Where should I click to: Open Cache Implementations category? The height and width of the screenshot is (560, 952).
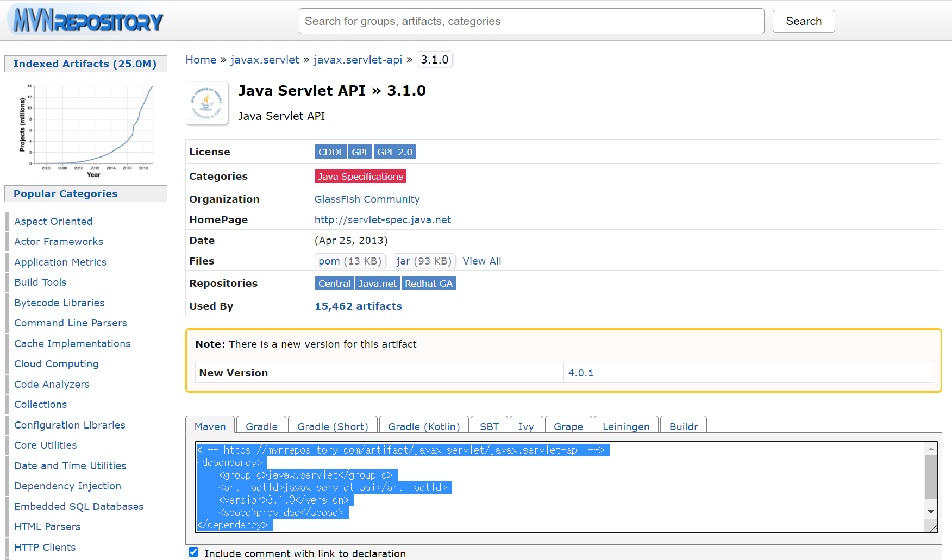tap(72, 344)
